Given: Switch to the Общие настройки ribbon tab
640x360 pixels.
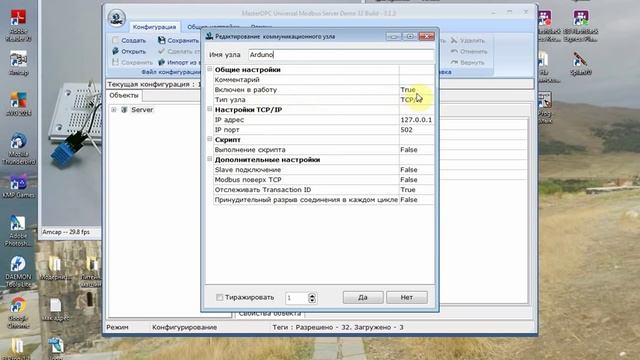Looking at the screenshot, I should tap(213, 27).
